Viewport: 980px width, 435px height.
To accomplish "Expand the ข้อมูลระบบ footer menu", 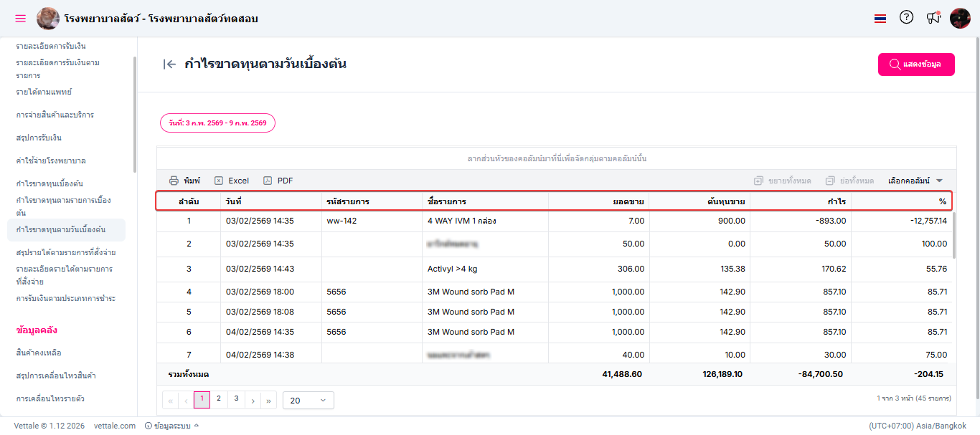I will 171,426.
